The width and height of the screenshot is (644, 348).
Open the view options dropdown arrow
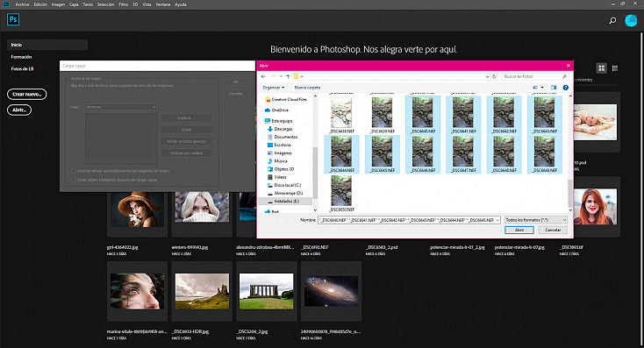[x=542, y=88]
